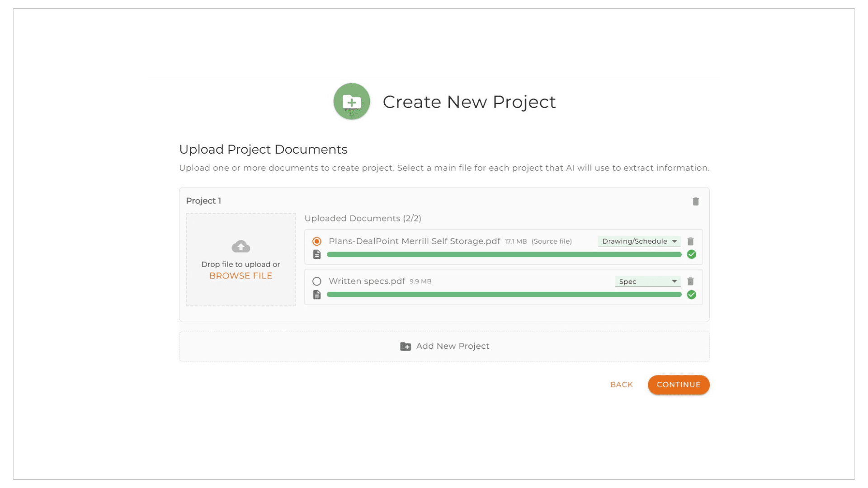The width and height of the screenshot is (868, 488).
Task: Click the arrow beside Drawing/Schedule
Action: [674, 241]
